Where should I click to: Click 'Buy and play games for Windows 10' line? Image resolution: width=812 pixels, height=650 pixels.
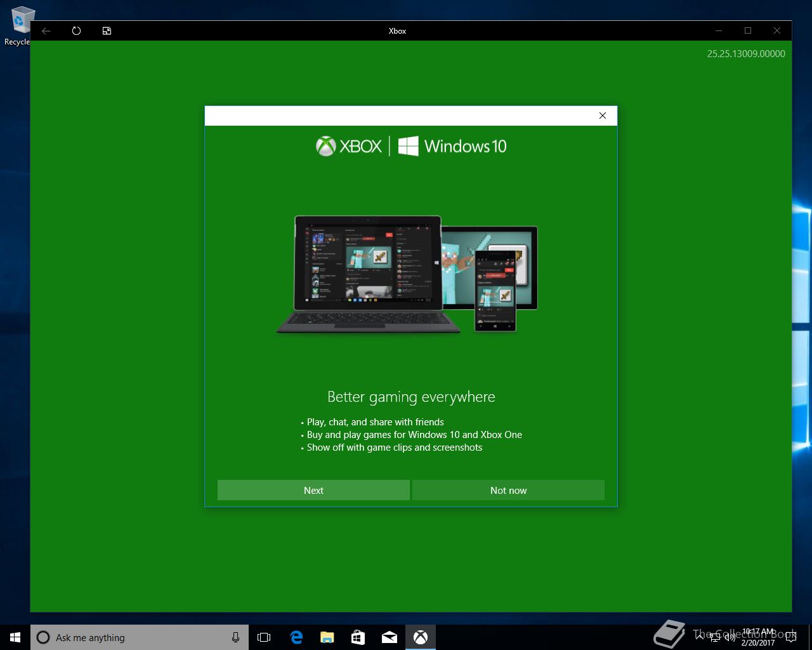pyautogui.click(x=414, y=435)
